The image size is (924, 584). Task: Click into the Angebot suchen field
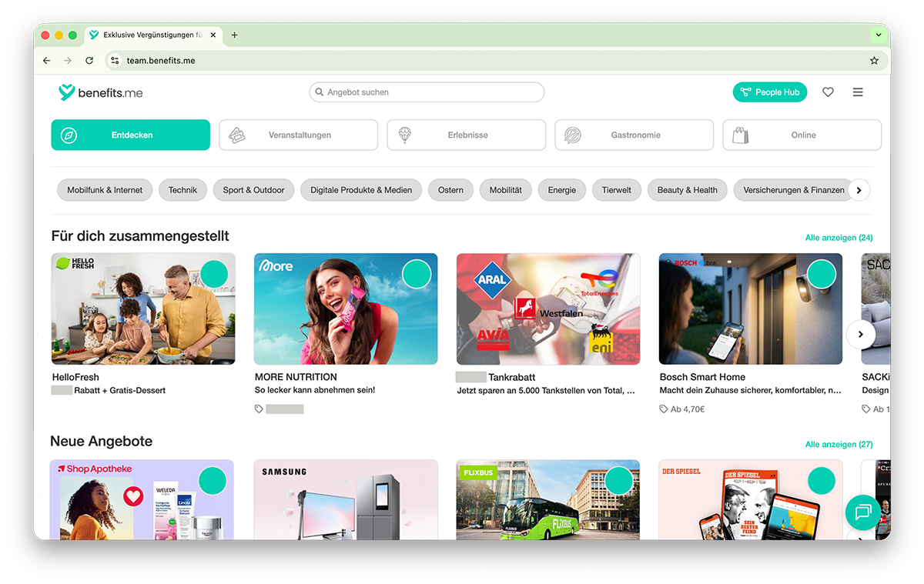pos(427,92)
